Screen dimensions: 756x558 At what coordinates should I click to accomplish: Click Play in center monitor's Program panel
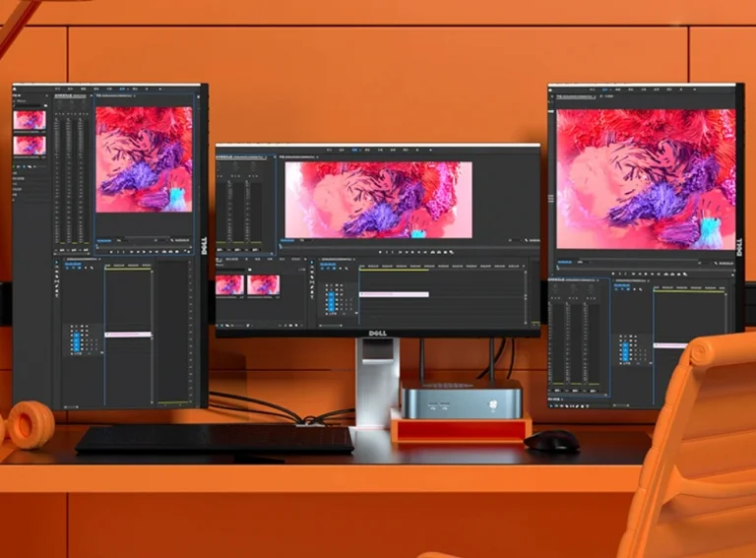pos(412,252)
